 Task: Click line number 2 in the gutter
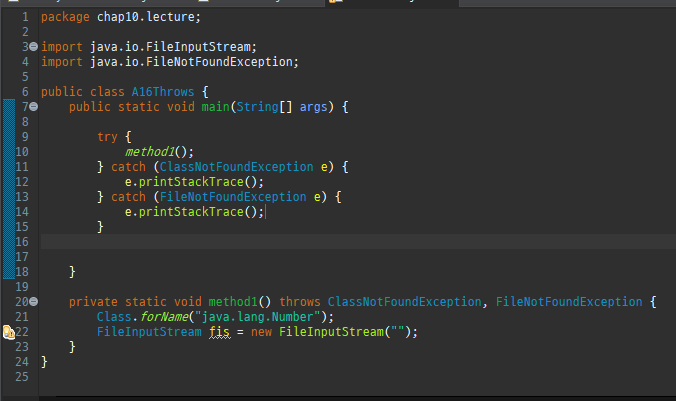25,32
